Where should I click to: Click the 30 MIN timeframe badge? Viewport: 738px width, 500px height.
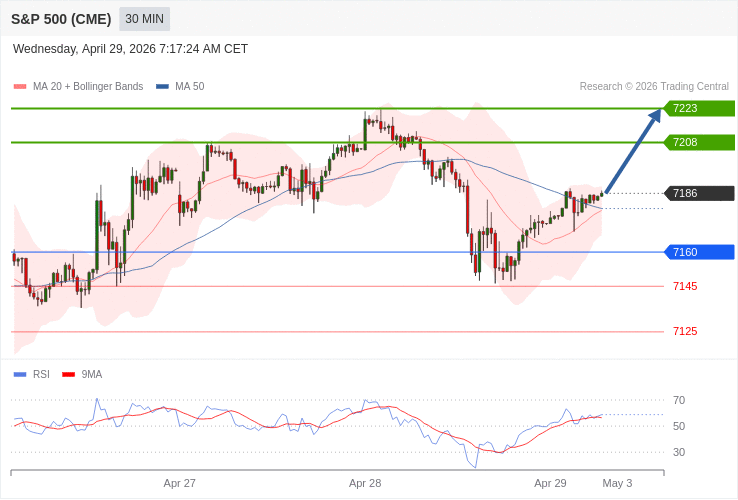pos(144,19)
